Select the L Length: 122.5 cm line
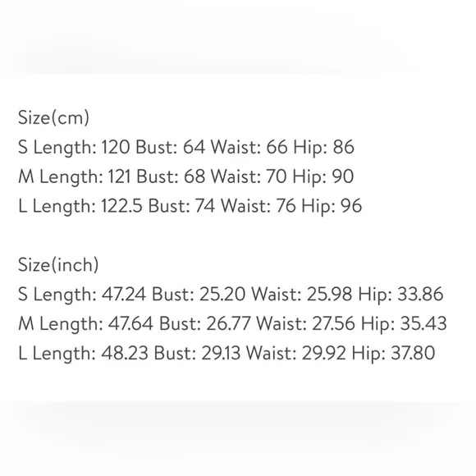Image resolution: width=476 pixels, height=476 pixels. [190, 206]
